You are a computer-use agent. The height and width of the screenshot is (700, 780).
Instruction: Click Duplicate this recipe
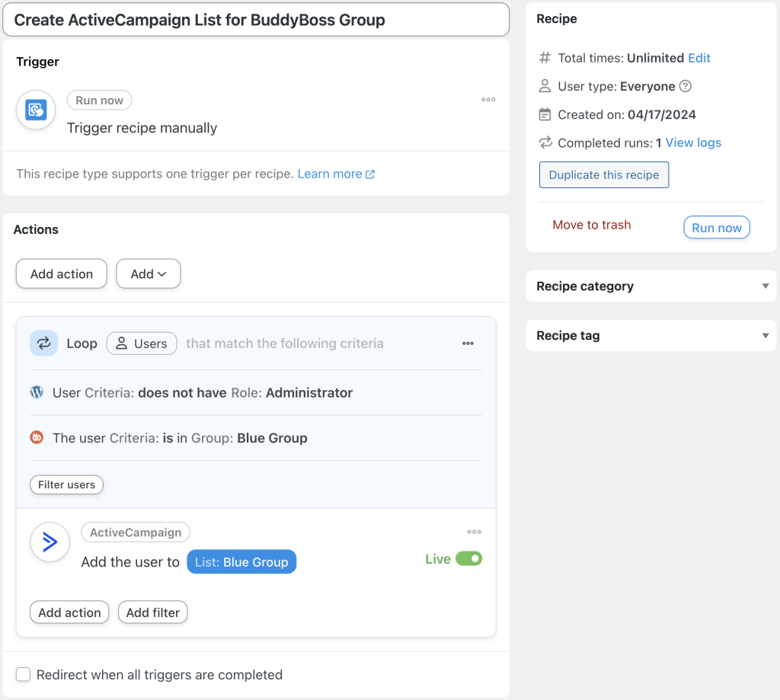pos(603,174)
